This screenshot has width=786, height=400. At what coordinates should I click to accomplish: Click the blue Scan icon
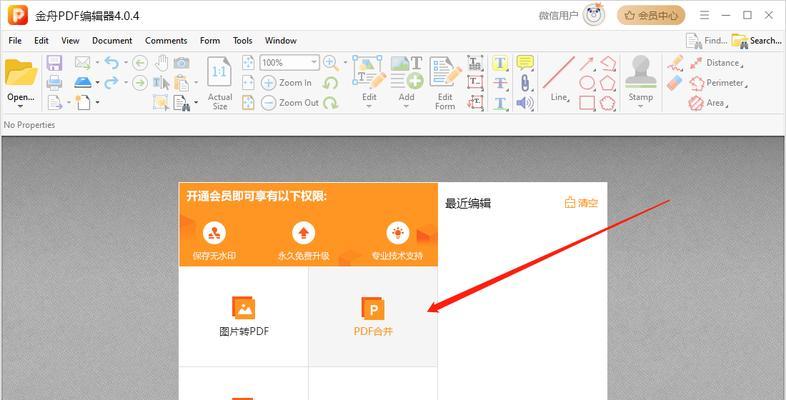pos(83,82)
